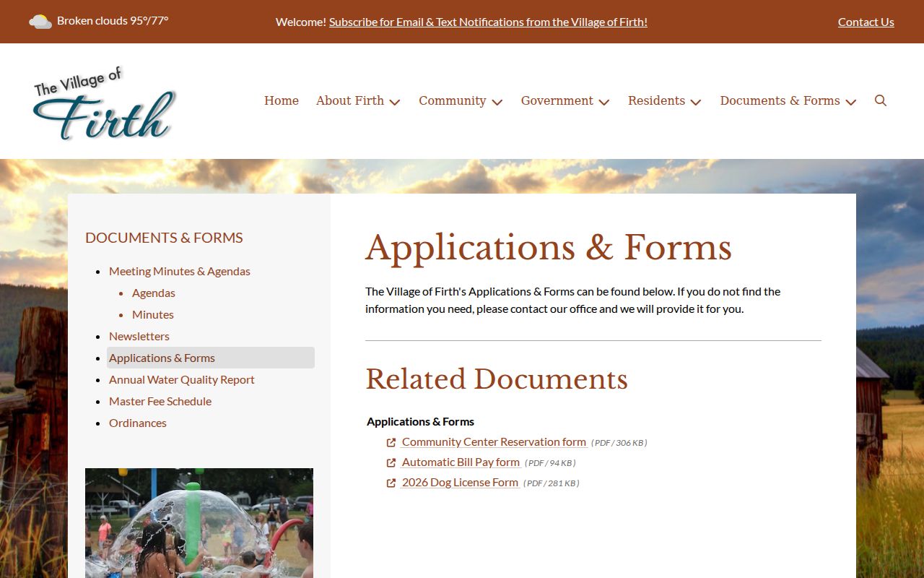924x578 pixels.
Task: Expand the Community menu chevron
Action: pos(497,102)
